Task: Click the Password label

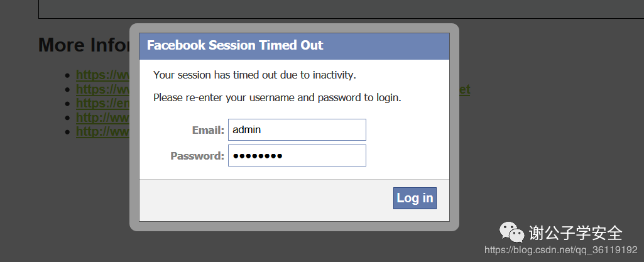Action: tap(197, 156)
